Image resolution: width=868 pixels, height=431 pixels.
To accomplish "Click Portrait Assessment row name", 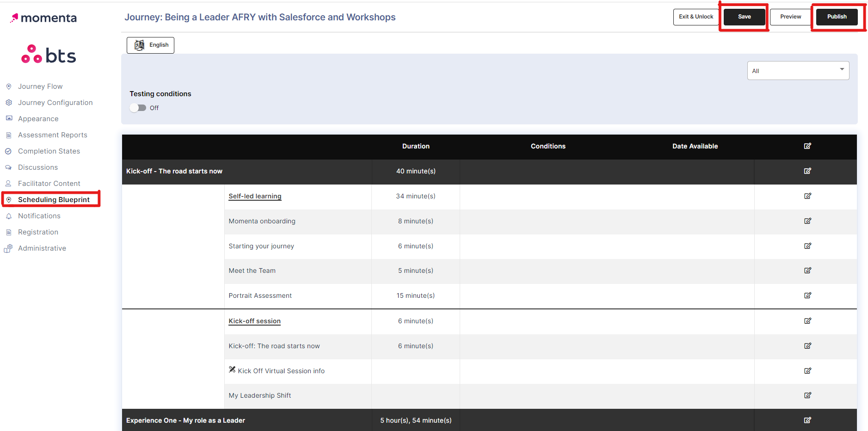I will [260, 296].
